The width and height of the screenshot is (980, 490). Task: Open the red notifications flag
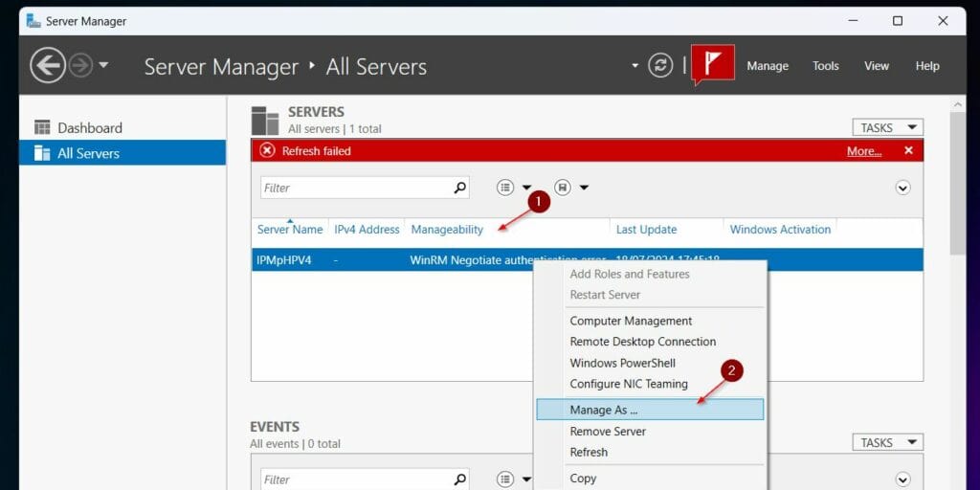click(712, 63)
